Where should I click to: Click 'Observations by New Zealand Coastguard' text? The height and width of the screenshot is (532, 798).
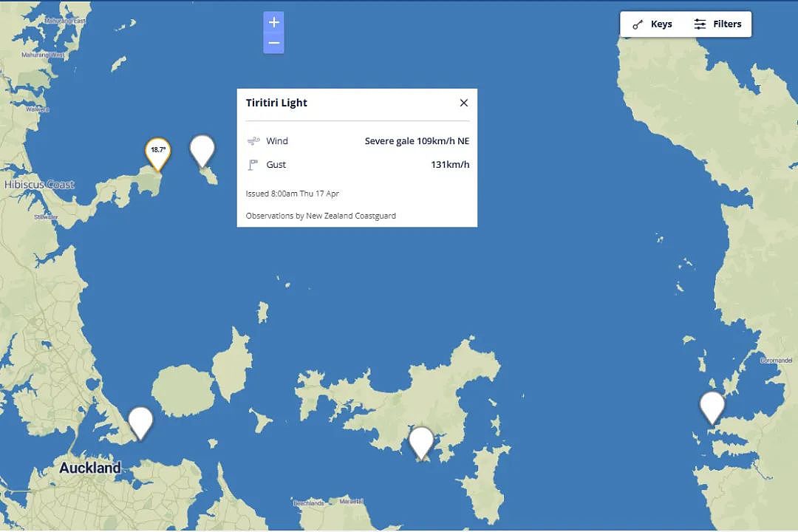coord(321,216)
